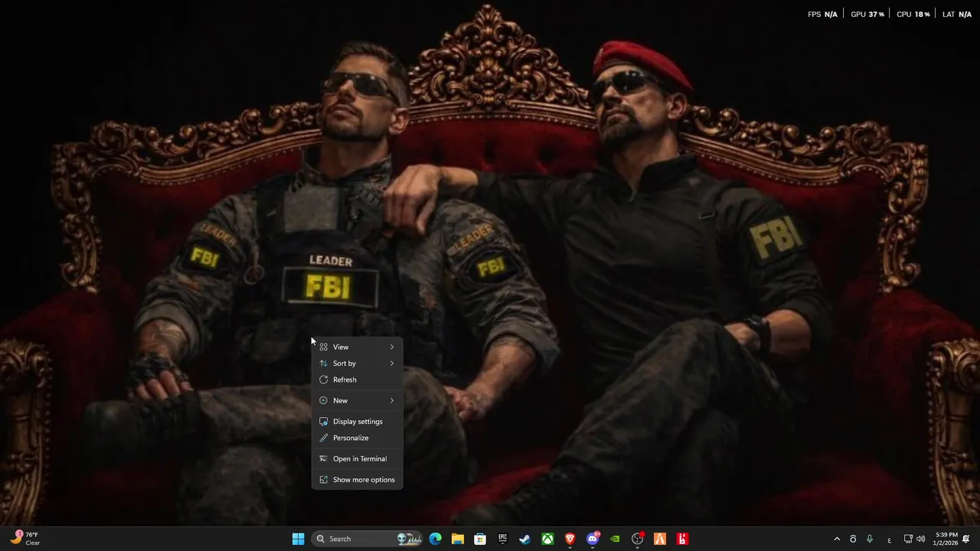This screenshot has height=551, width=980.
Task: Open the Microsoft Store taskbar icon
Action: click(x=480, y=539)
